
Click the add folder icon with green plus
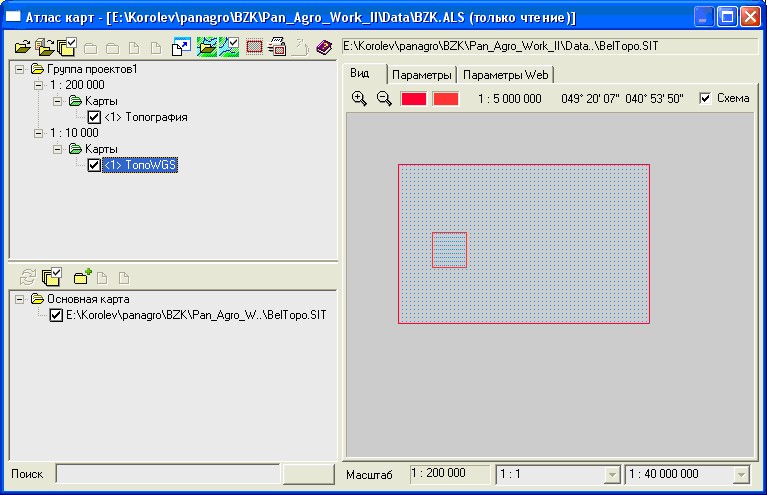(83, 277)
